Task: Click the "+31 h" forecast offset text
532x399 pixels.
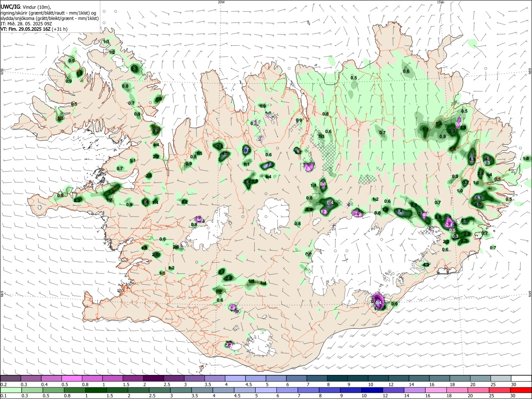Action: [59, 29]
